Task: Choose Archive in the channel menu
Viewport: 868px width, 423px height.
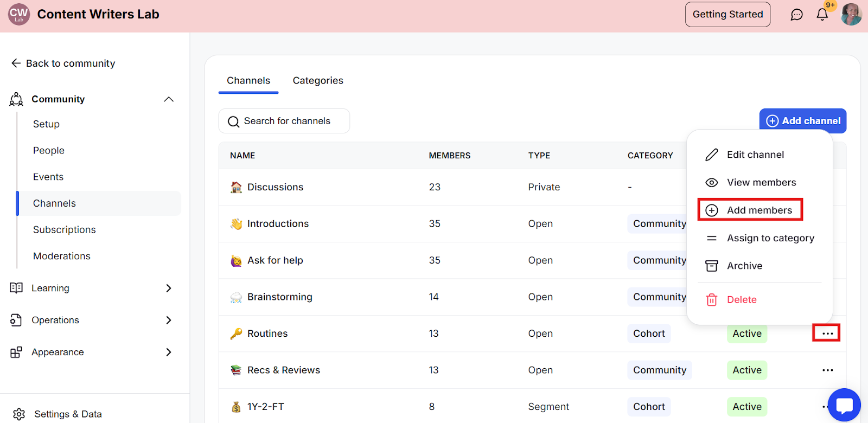Action: 744,266
